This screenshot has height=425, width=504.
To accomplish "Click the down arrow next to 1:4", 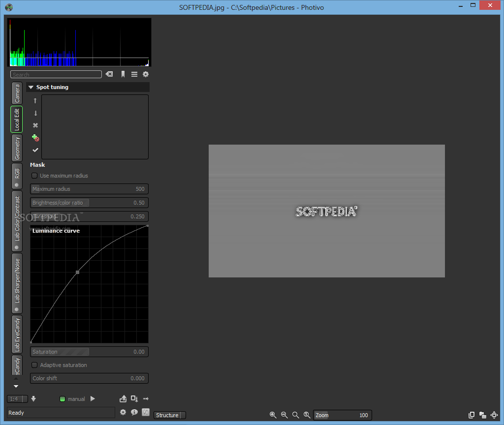I will point(33,398).
